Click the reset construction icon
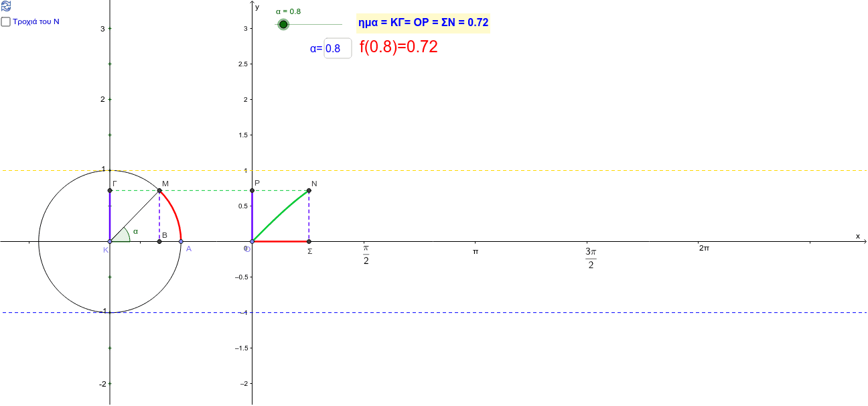Image resolution: width=868 pixels, height=406 pixels. 6,6
